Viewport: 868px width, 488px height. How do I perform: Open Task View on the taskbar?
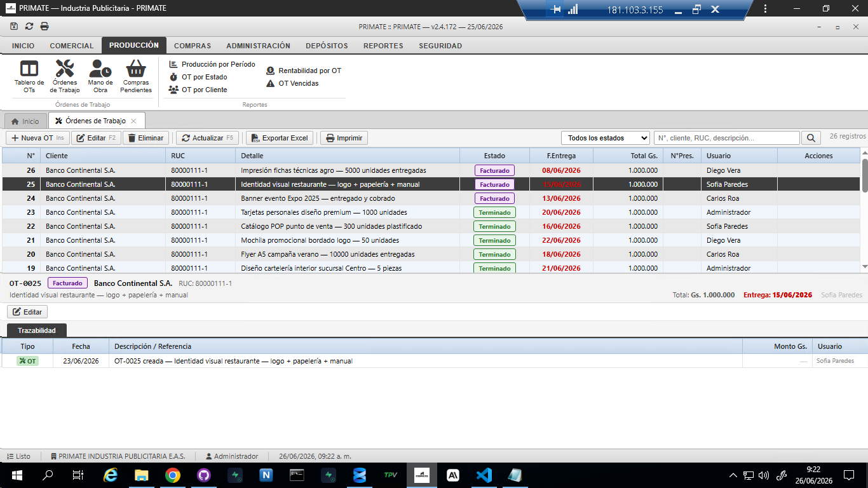[x=78, y=475]
